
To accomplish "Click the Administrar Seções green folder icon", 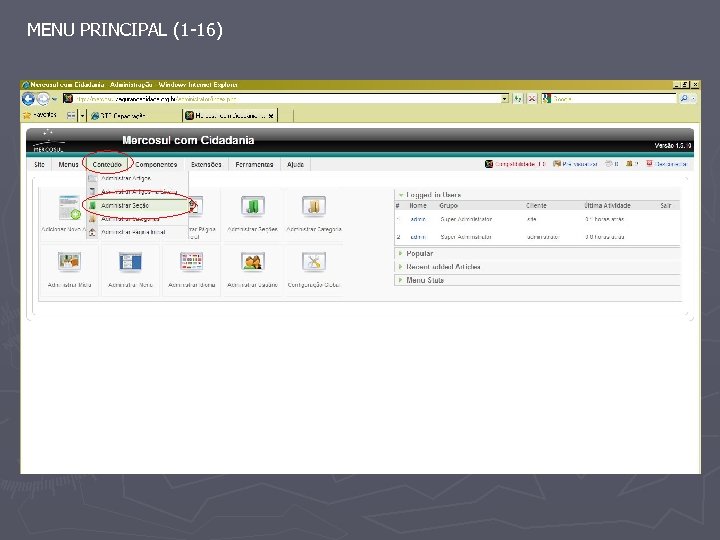I will [x=253, y=206].
